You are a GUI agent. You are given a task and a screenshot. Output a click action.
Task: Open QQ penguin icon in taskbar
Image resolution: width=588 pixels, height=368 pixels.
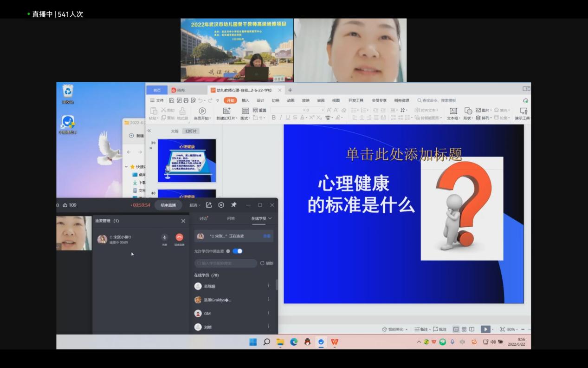click(307, 342)
